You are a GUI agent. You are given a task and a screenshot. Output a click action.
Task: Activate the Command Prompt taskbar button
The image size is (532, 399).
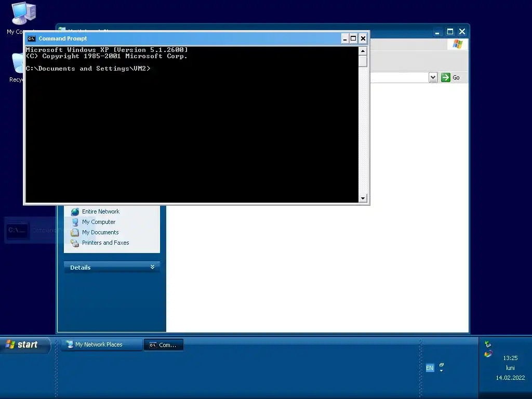point(164,345)
